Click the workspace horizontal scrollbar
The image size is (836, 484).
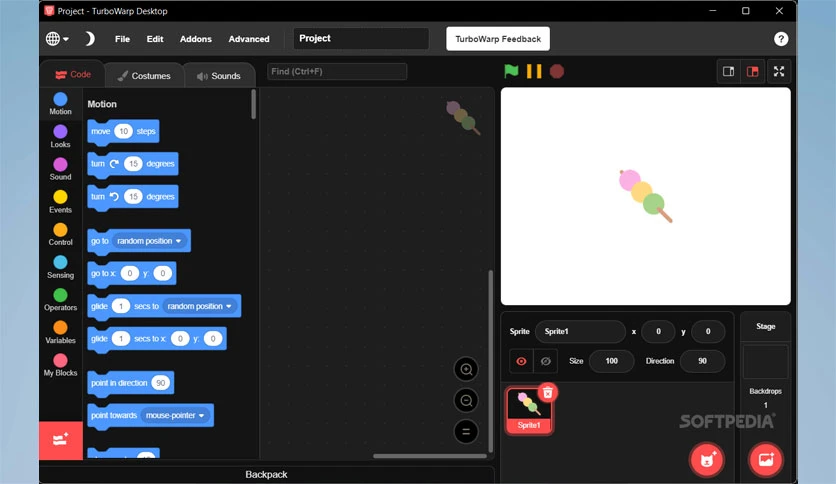coord(430,456)
